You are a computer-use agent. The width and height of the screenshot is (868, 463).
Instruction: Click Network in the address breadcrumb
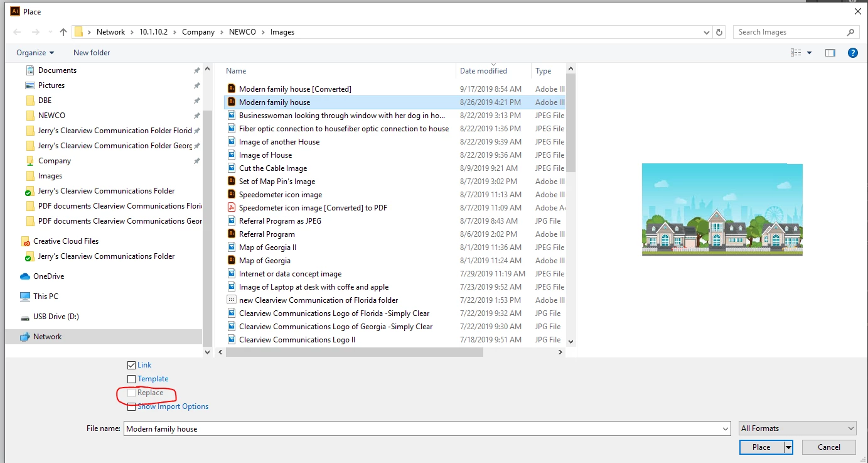pyautogui.click(x=110, y=32)
